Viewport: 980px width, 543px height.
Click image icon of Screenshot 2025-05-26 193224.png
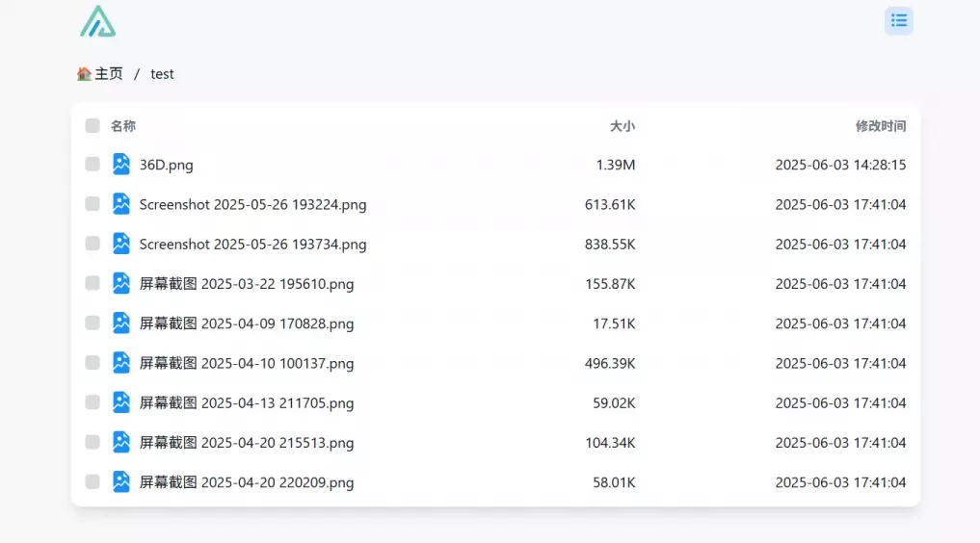click(121, 204)
